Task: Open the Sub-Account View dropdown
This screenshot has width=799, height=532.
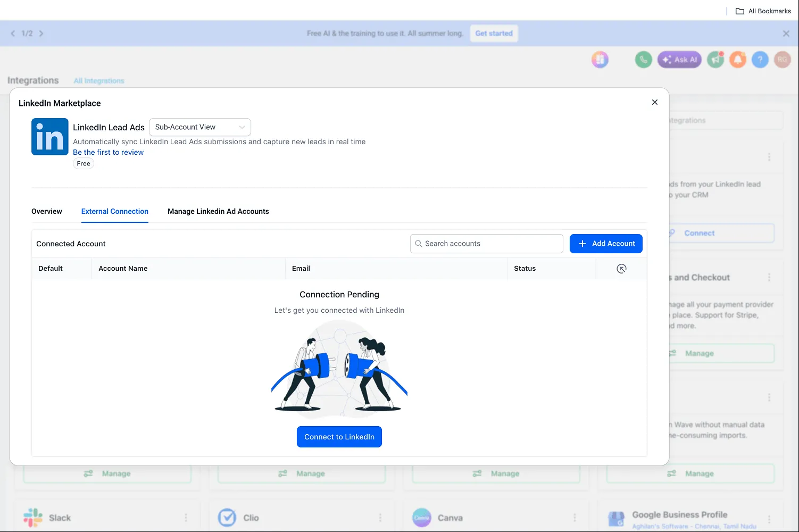Action: tap(200, 127)
